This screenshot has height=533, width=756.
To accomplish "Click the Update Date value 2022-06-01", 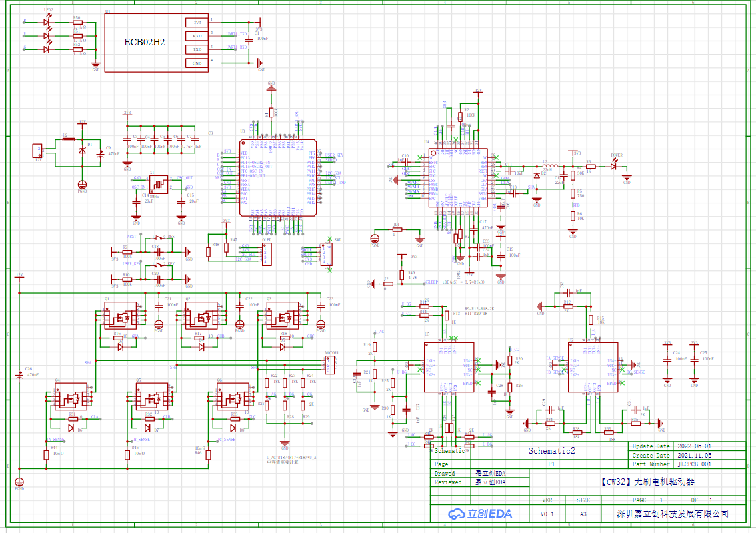I will point(694,446).
